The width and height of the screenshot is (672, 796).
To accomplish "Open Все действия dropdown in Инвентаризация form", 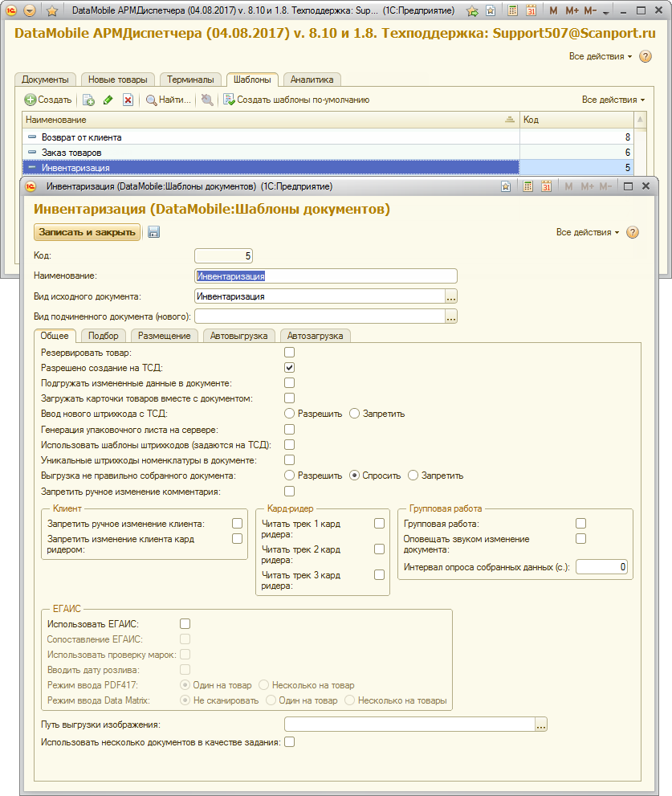I will click(587, 232).
